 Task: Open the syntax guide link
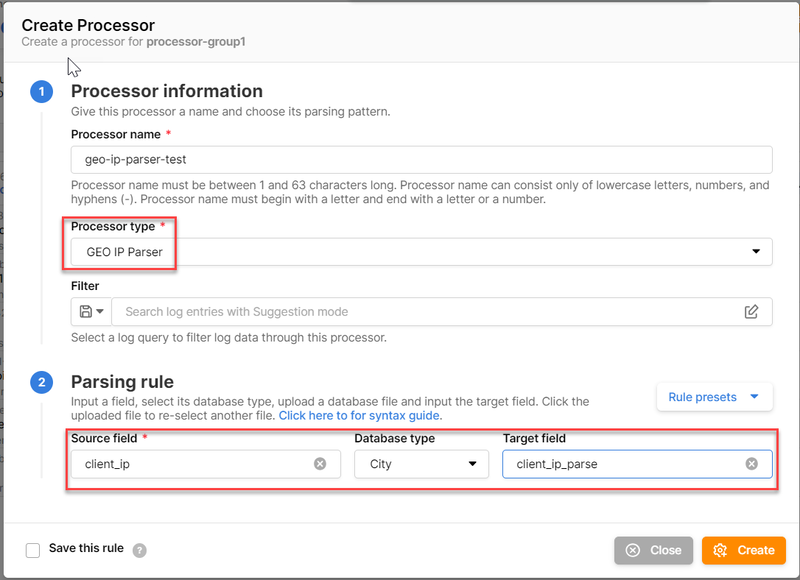click(360, 415)
